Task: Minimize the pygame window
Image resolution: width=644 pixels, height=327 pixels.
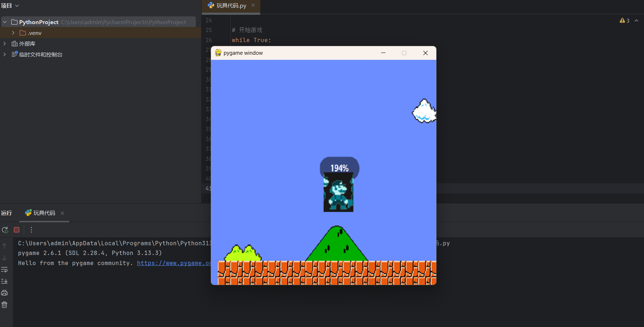Action: [x=383, y=53]
